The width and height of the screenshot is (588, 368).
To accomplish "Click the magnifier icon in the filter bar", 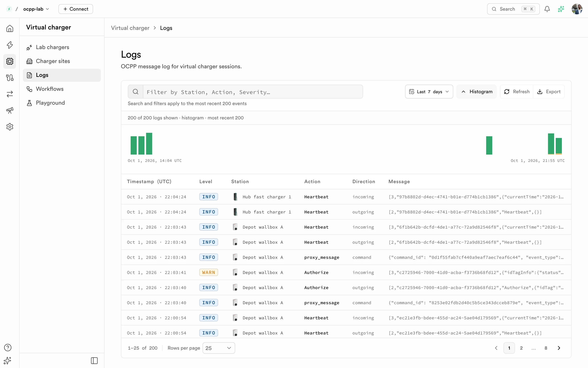I will [136, 92].
